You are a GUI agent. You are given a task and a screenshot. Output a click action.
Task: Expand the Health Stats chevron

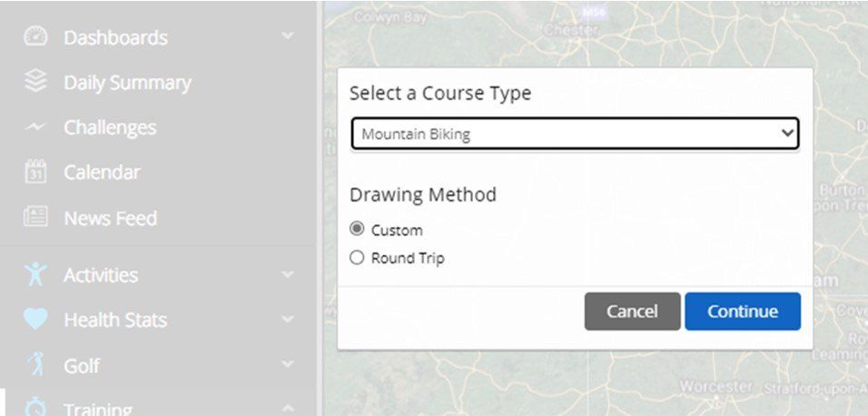tap(288, 320)
